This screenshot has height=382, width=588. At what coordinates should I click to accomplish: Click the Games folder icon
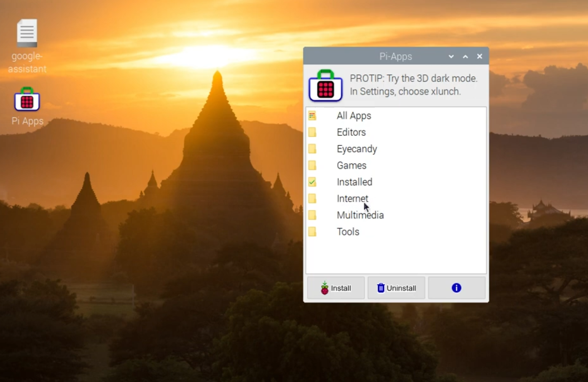[x=312, y=166]
